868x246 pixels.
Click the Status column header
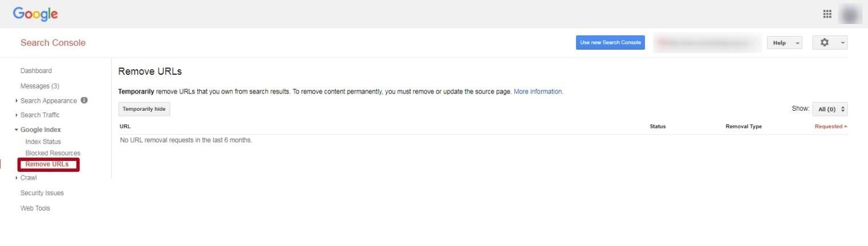pyautogui.click(x=658, y=127)
